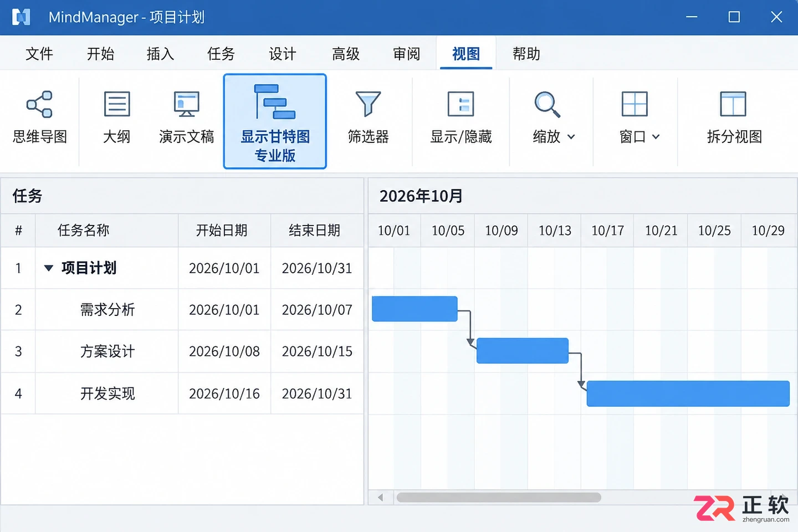Switch to the 插入 ribbon tab
The width and height of the screenshot is (798, 532).
click(x=160, y=54)
